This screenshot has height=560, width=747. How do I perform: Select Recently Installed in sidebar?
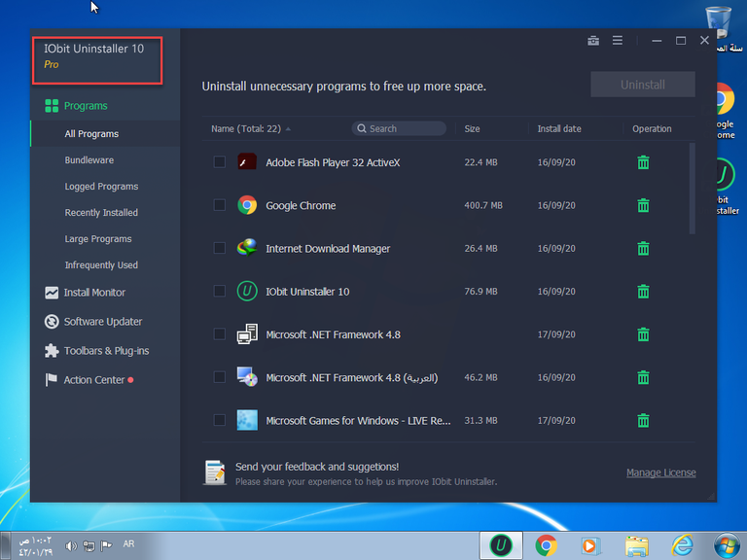(x=101, y=212)
